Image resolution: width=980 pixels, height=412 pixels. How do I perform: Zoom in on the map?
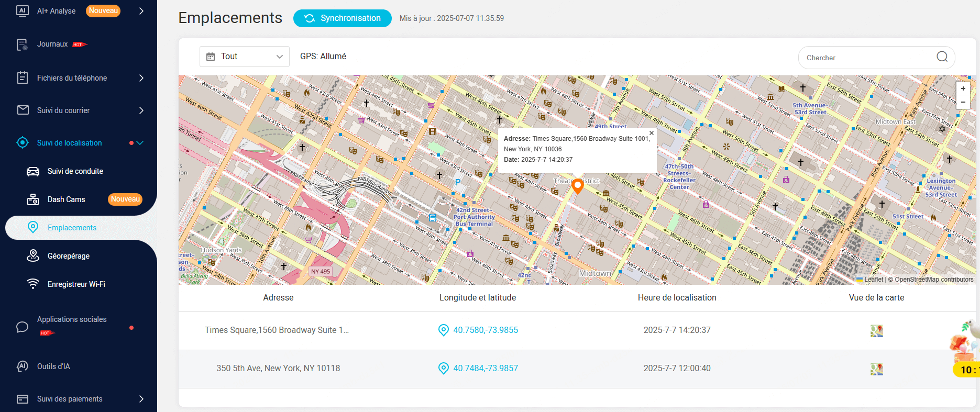pos(963,88)
